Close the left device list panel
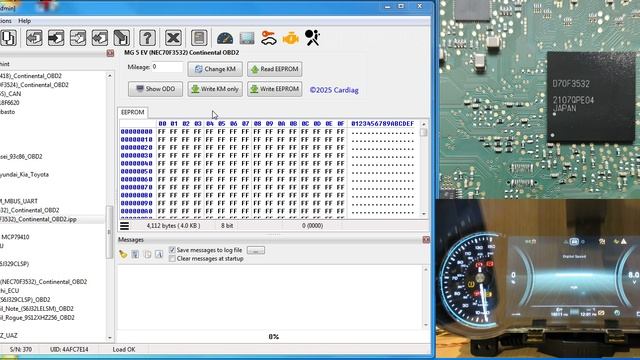This screenshot has width=640, height=360. click(x=110, y=53)
